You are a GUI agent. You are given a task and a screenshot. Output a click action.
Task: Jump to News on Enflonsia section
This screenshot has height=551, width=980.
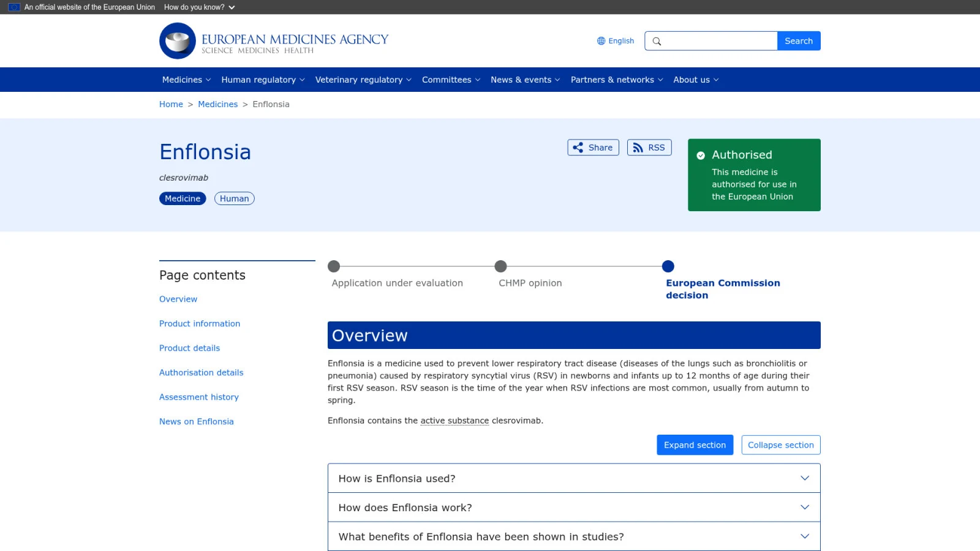tap(196, 421)
